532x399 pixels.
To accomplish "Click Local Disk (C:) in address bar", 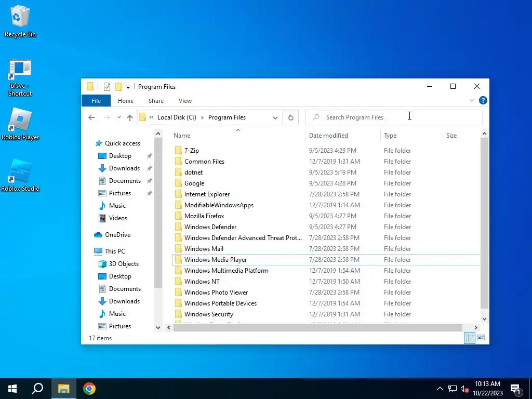I will click(177, 117).
